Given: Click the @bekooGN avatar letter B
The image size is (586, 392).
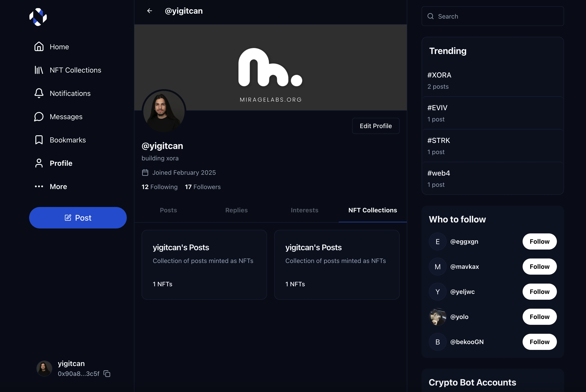Looking at the screenshot, I should (x=437, y=342).
